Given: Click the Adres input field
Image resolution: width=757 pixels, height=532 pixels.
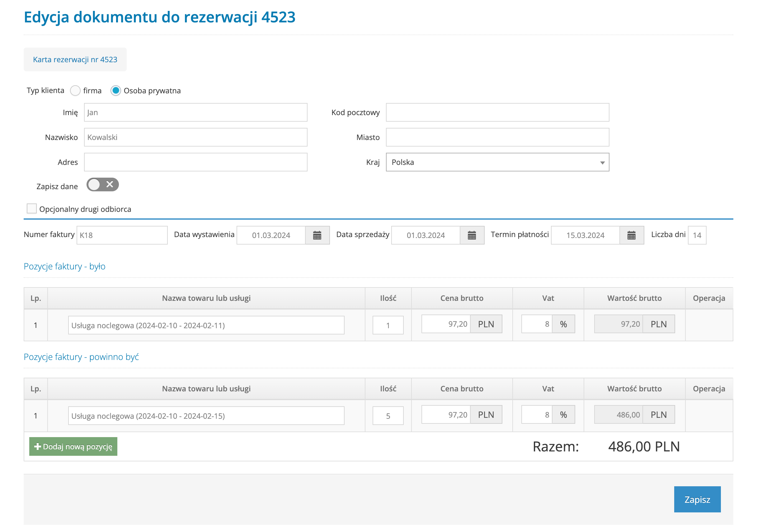Looking at the screenshot, I should (195, 162).
